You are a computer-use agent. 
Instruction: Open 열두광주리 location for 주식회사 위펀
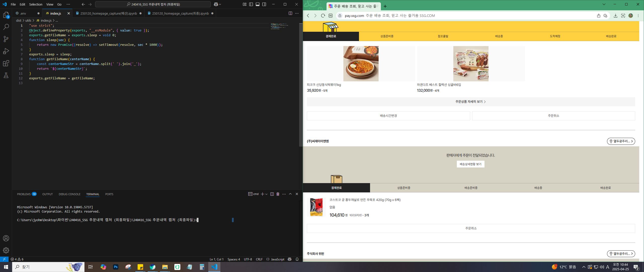[621, 254]
